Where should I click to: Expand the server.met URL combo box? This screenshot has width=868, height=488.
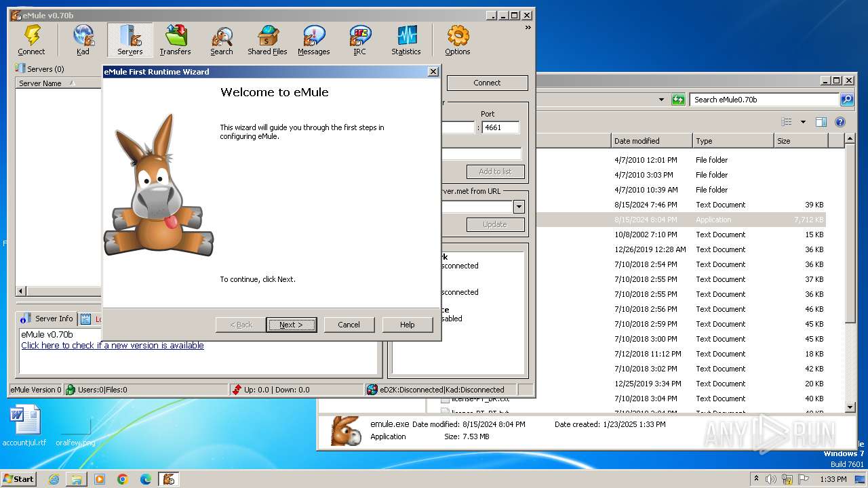tap(519, 207)
